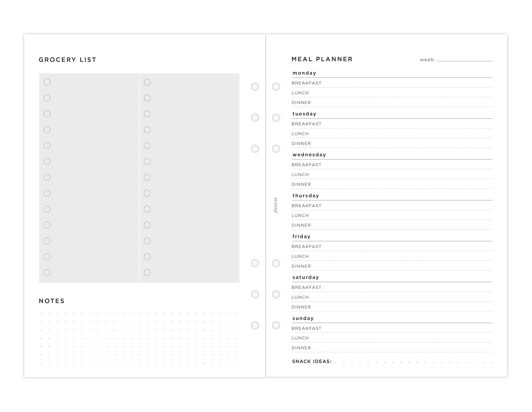Click the Filofax logo on the spine
Image resolution: width=532 pixels, height=412 pixels.
click(x=276, y=205)
